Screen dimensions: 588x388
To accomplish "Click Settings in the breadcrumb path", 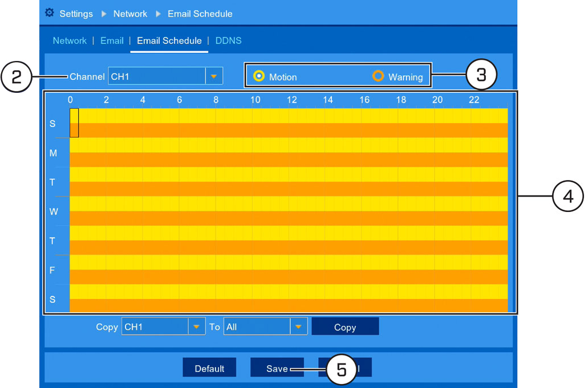I will (x=76, y=14).
